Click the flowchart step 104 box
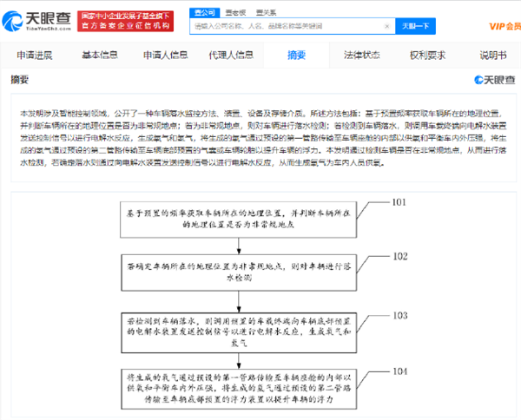This screenshot has width=521, height=420. 239,389
